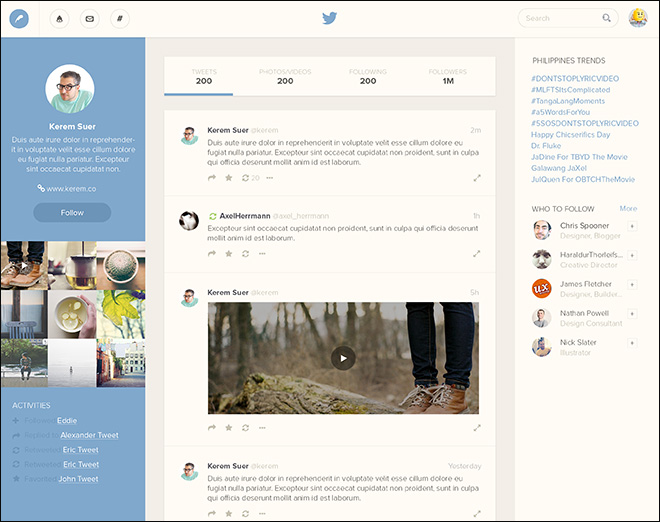The height and width of the screenshot is (522, 660).
Task: Reply to the 2m Kerem Suer tweet
Action: tap(212, 178)
